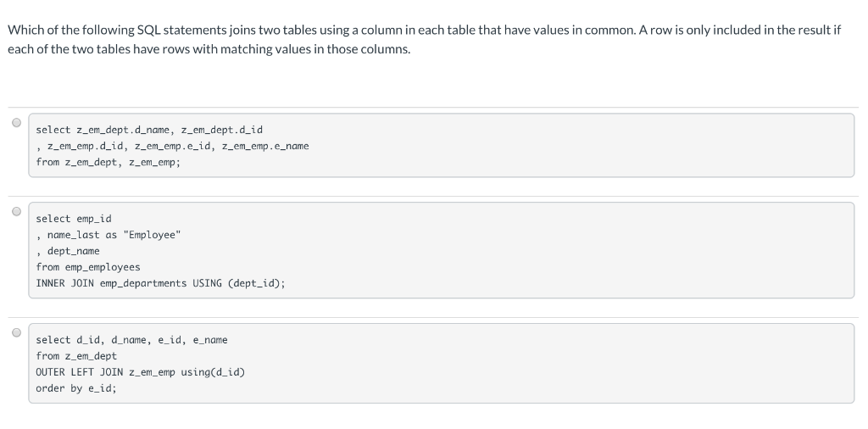Screen dimensions: 868x429
Task: Click the 'from z_em_dept, z_em_emp;' code line
Action: tap(108, 162)
